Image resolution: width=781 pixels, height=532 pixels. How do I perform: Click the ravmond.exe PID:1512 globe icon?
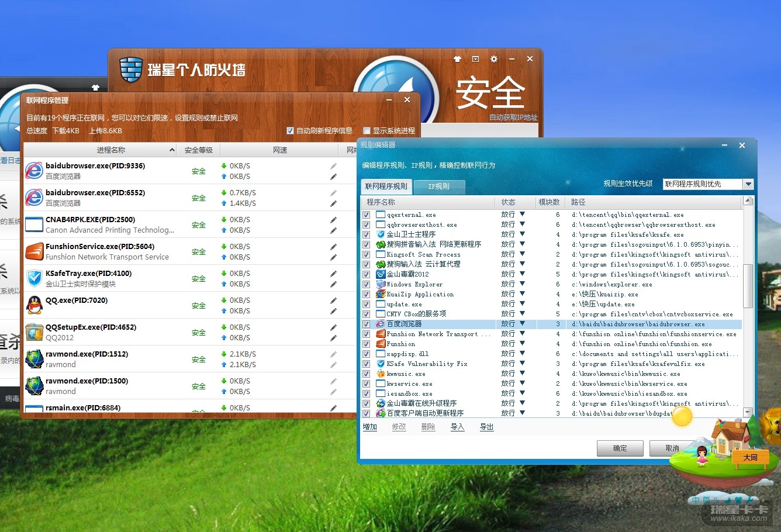click(34, 359)
